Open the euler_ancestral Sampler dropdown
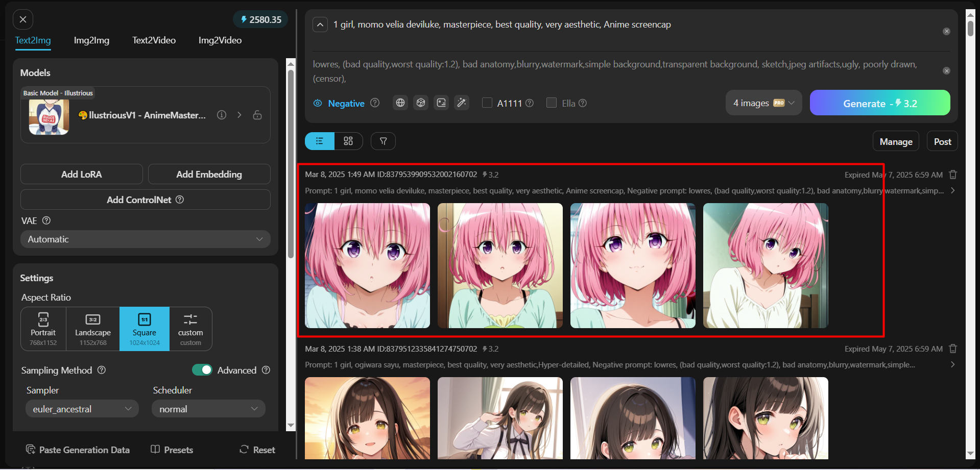 [82, 409]
